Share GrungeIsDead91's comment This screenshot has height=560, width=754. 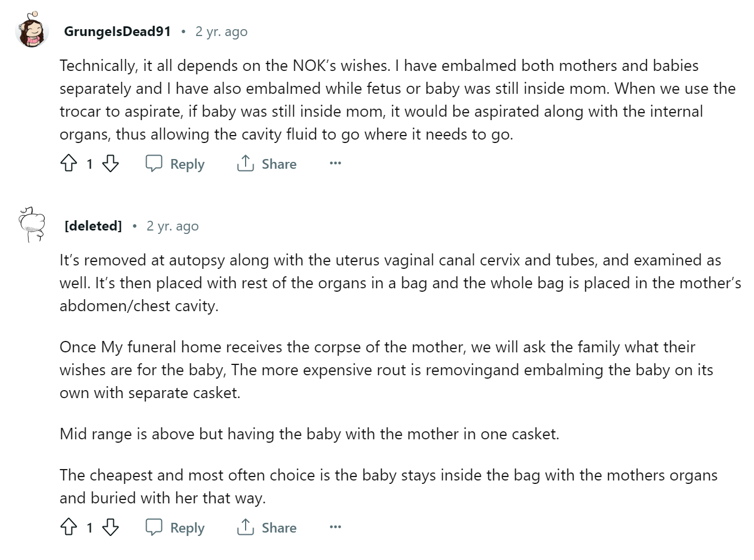pos(267,164)
